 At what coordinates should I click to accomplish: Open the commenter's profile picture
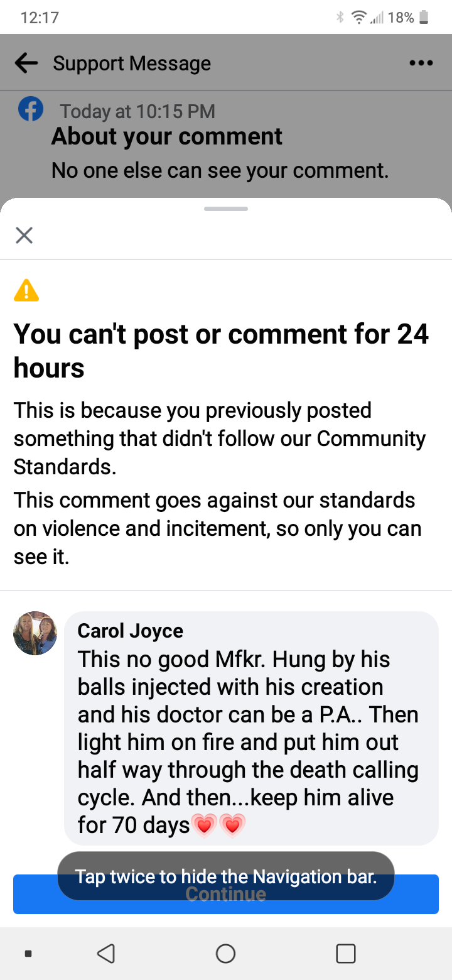(35, 633)
